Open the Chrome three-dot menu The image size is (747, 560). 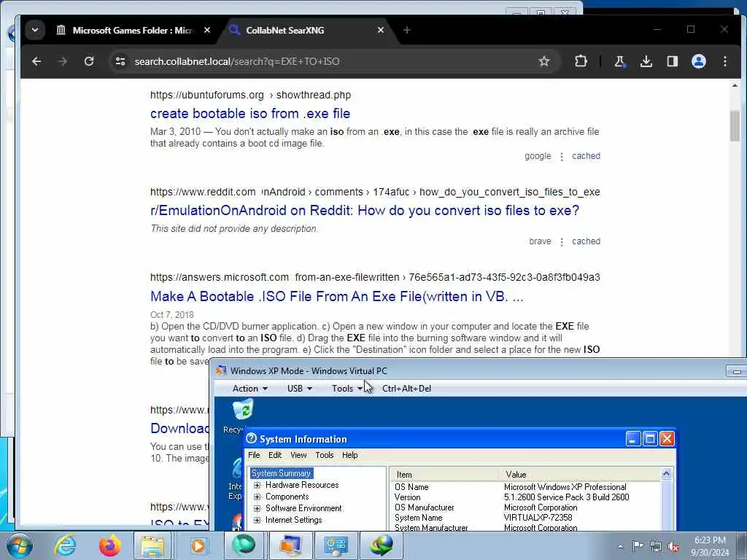coord(724,61)
